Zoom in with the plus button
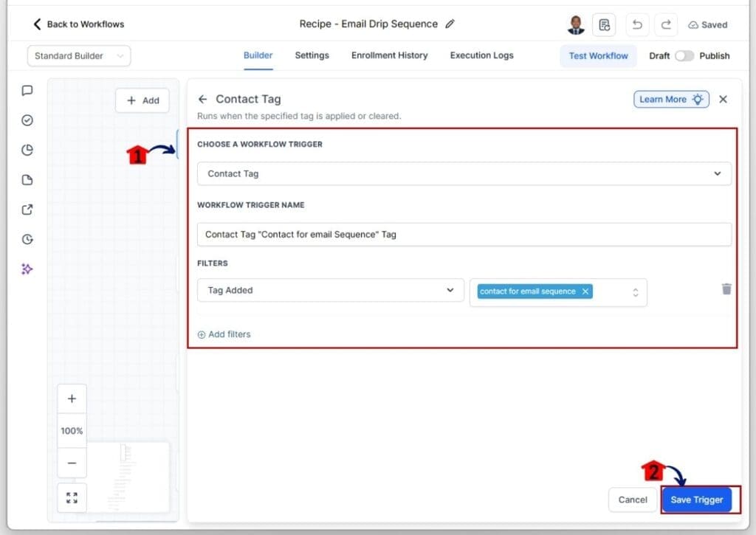This screenshot has height=535, width=756. coord(72,399)
